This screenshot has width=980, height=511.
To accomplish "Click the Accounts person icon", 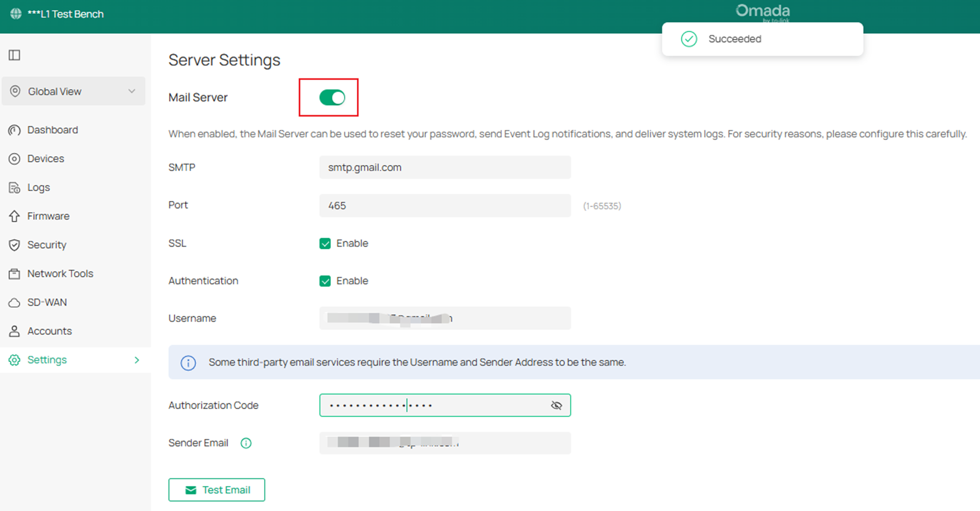I will 14,331.
